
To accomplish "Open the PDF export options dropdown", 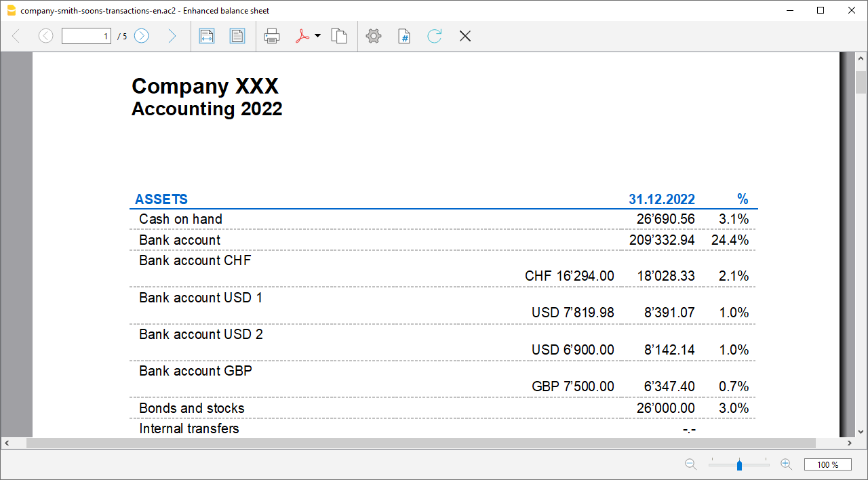I will 317,36.
